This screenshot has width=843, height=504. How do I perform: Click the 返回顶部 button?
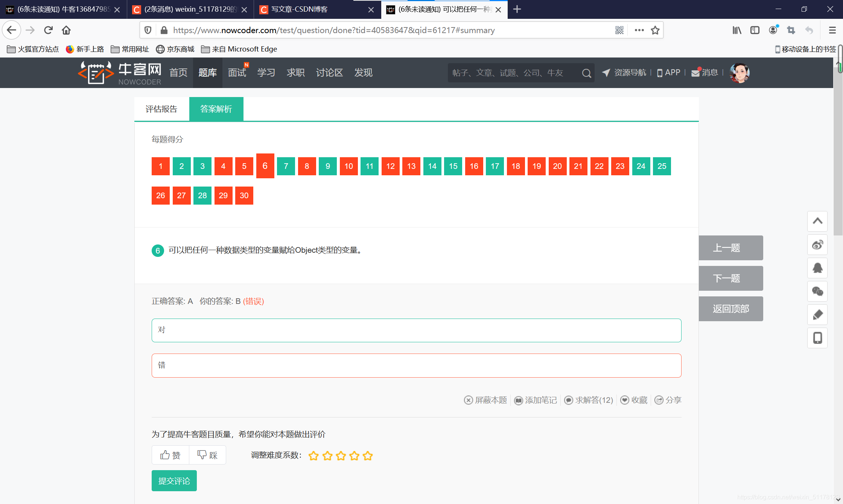(731, 309)
